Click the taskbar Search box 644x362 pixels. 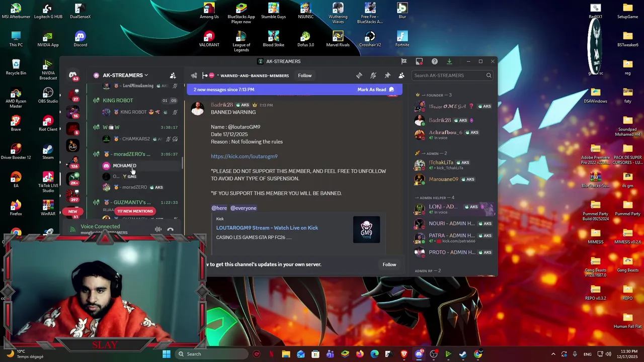click(x=210, y=354)
